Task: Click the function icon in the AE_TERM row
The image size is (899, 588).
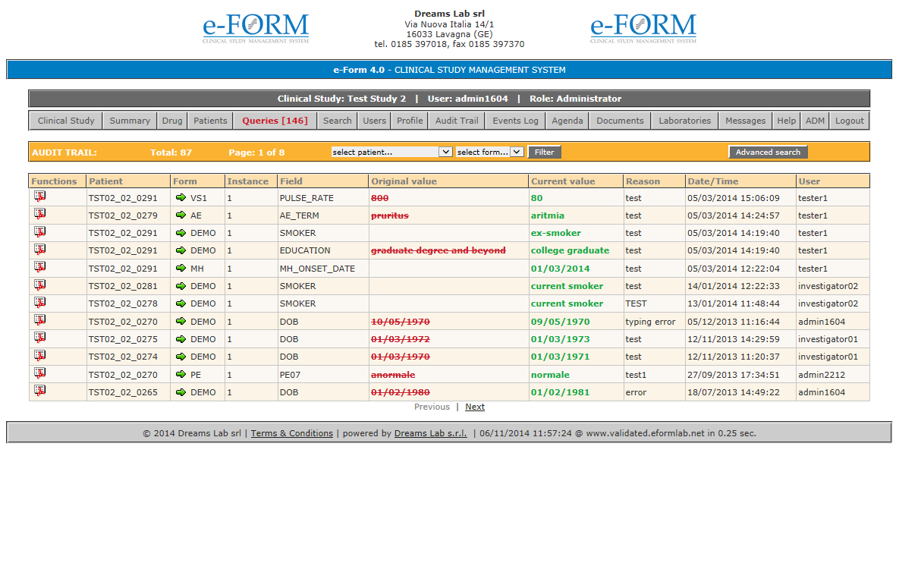Action: click(x=39, y=215)
